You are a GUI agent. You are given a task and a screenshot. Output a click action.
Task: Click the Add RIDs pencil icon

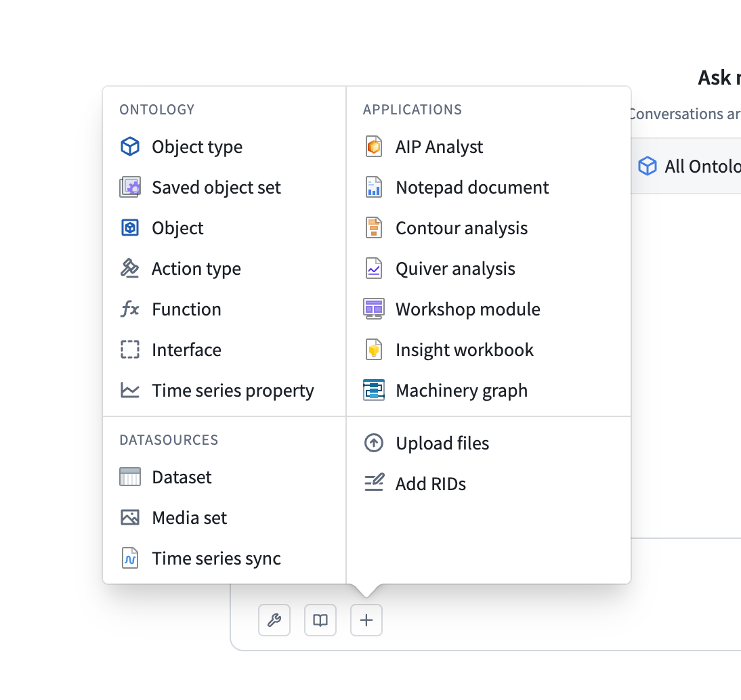374,483
